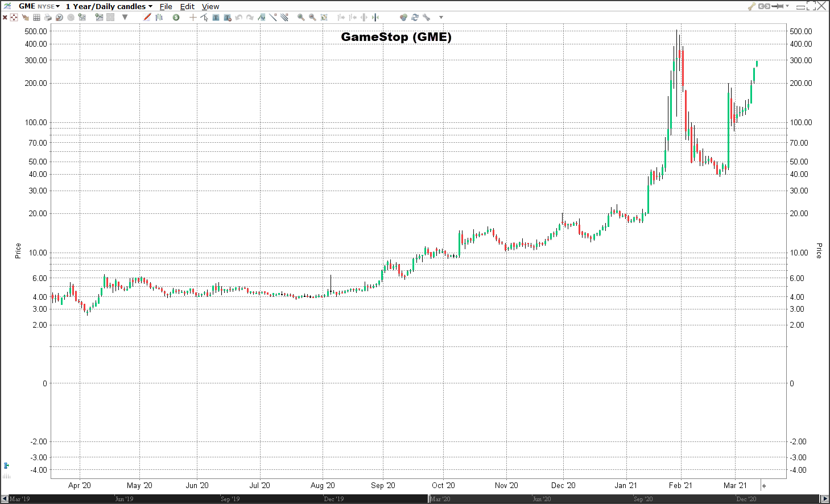Click the candlestick volume study icon
This screenshot has width=830, height=504.
[262, 18]
